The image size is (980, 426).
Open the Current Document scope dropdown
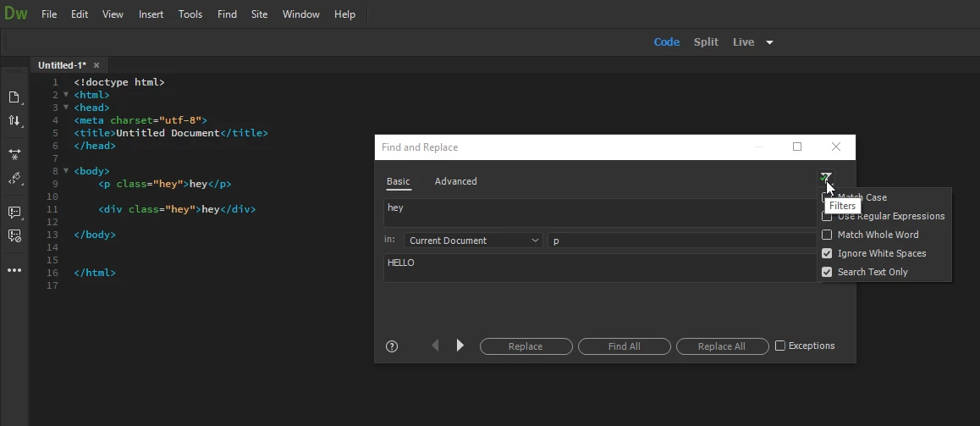473,241
